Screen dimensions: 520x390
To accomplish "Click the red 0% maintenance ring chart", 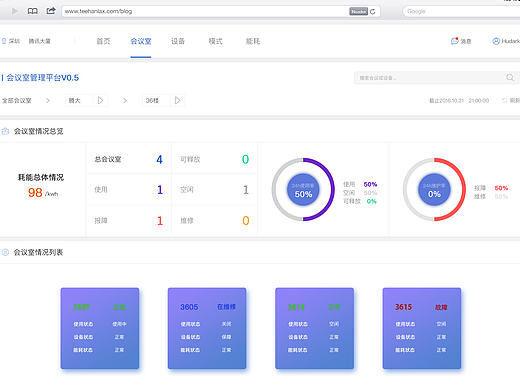I will point(434,189).
